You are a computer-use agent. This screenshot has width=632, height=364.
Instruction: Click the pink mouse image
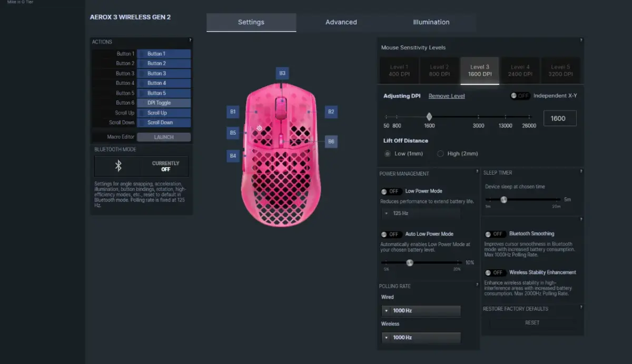[x=281, y=155]
